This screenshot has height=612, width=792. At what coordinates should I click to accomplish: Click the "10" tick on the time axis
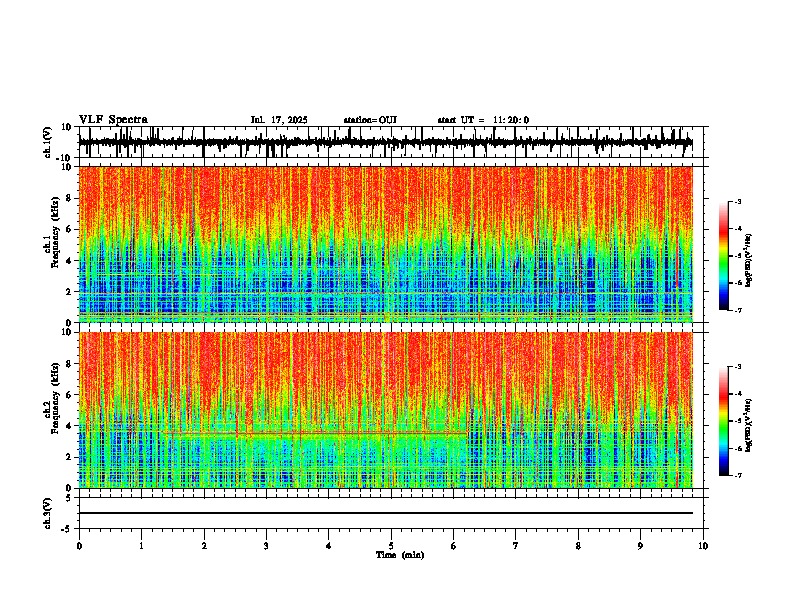tap(703, 546)
